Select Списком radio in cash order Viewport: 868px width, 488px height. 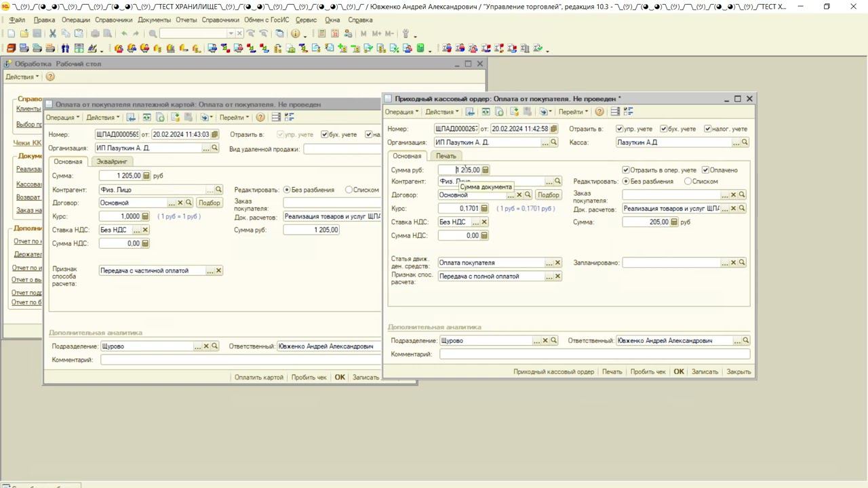click(x=688, y=182)
